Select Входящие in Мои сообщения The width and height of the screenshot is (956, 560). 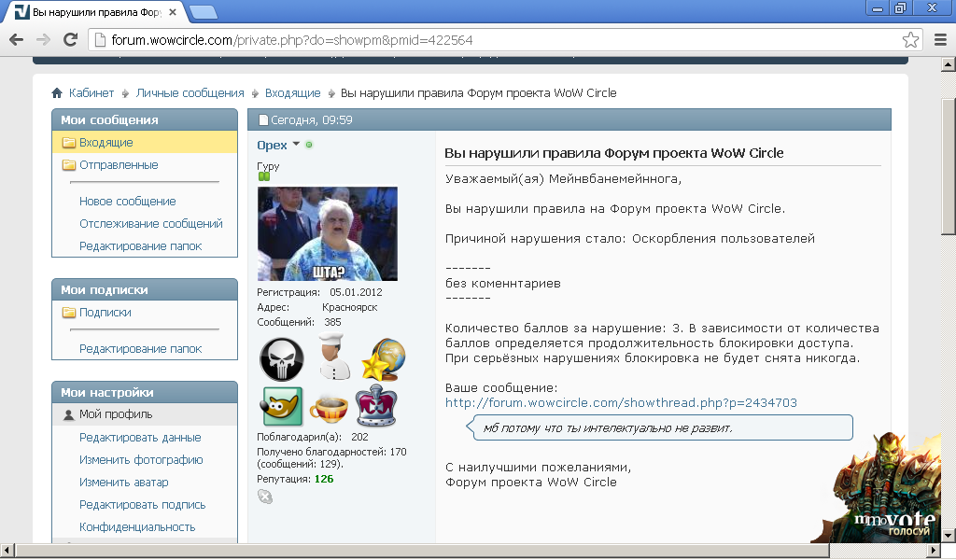click(106, 143)
